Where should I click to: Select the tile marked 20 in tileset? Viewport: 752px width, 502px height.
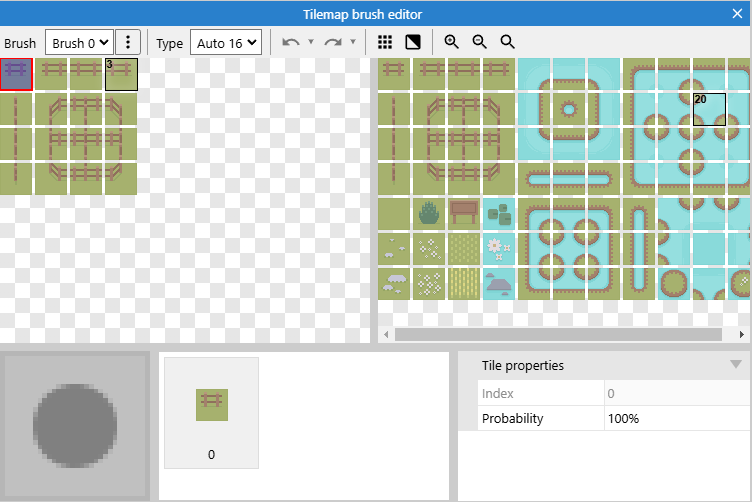[x=707, y=110]
